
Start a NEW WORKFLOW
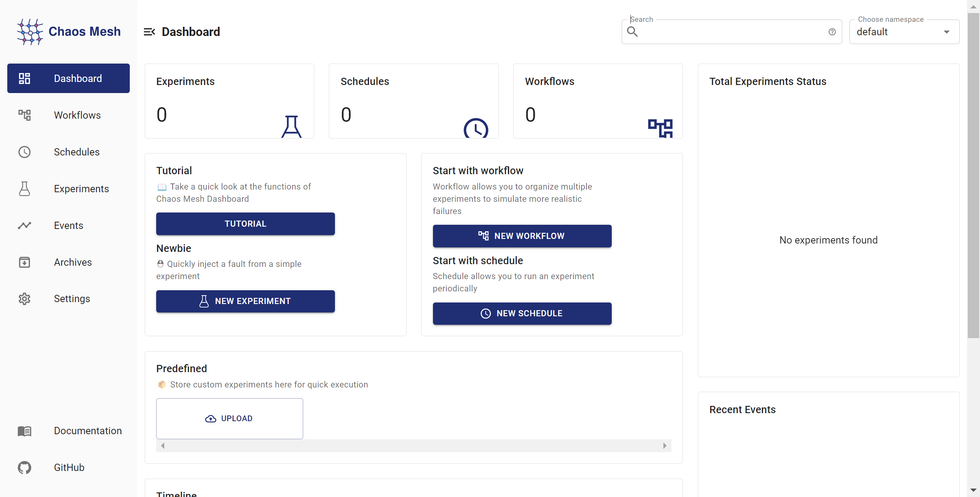pyautogui.click(x=522, y=236)
